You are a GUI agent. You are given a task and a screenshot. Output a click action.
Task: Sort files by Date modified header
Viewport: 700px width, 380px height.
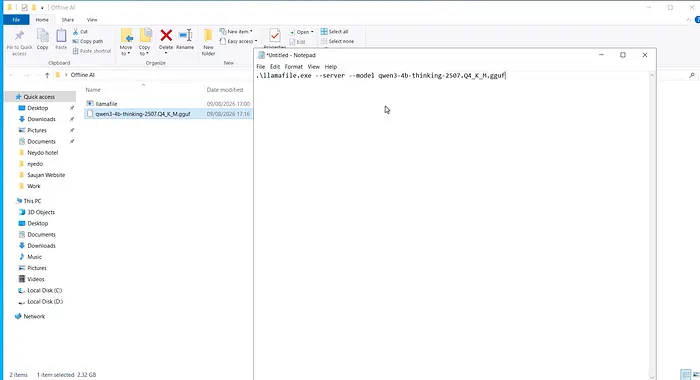[x=225, y=90]
